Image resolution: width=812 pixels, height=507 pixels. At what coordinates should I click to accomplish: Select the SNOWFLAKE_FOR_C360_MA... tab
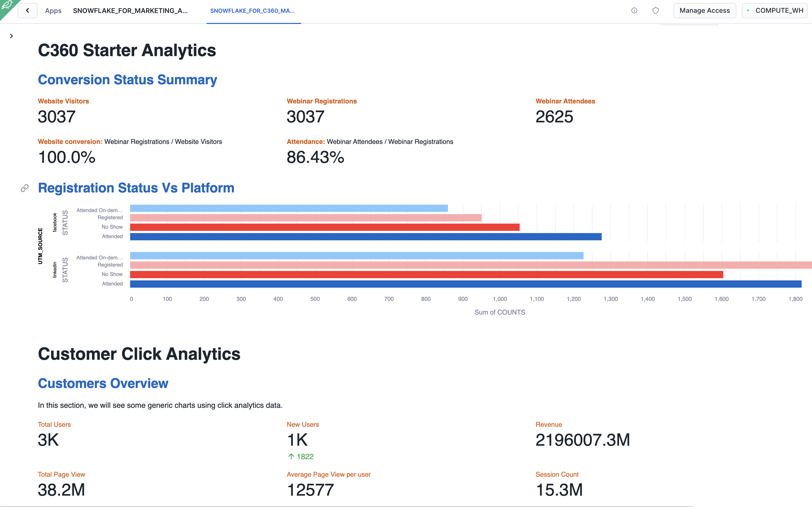252,11
